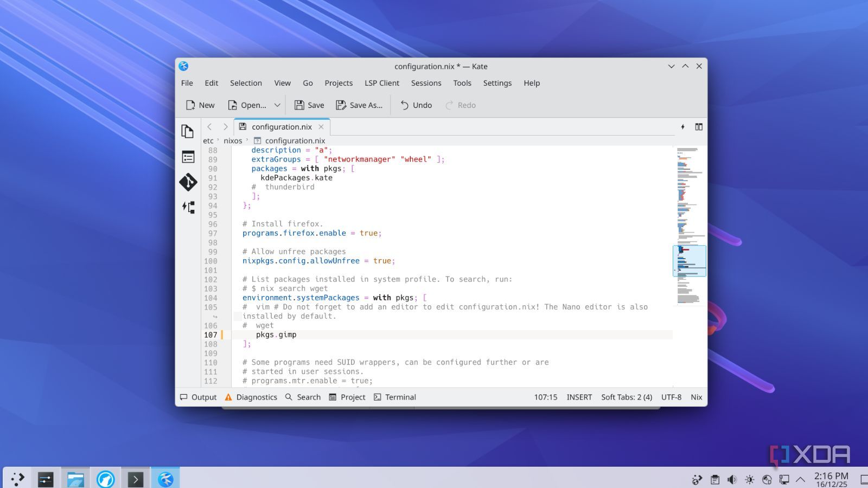The width and height of the screenshot is (868, 488).
Task: Open the volume control in system tray
Action: (732, 479)
